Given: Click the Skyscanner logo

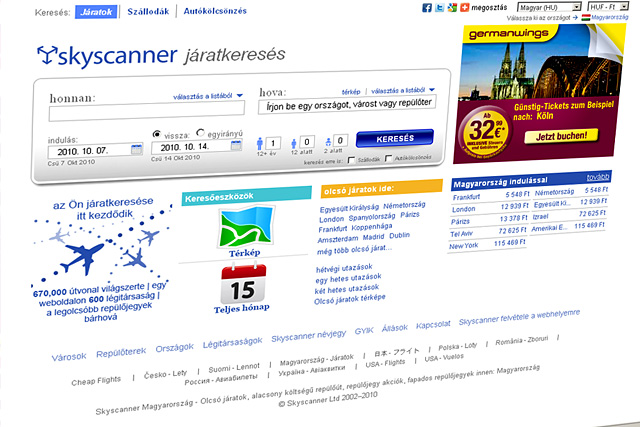Looking at the screenshot, I should coord(107,56).
